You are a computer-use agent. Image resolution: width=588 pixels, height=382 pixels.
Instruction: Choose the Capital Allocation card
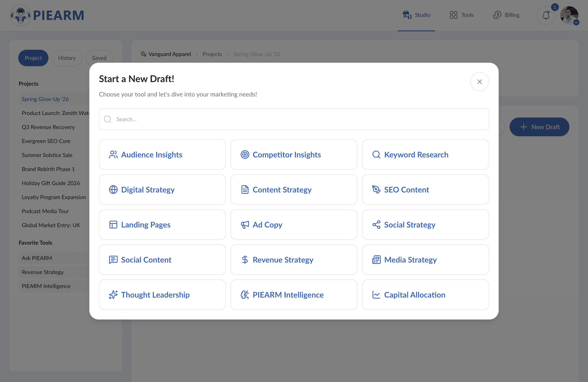425,295
